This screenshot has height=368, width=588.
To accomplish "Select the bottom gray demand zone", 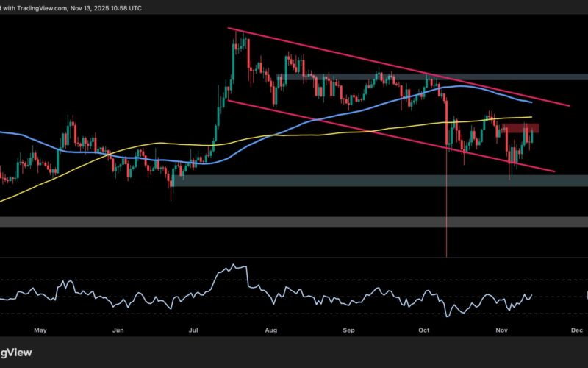I will pos(294,222).
